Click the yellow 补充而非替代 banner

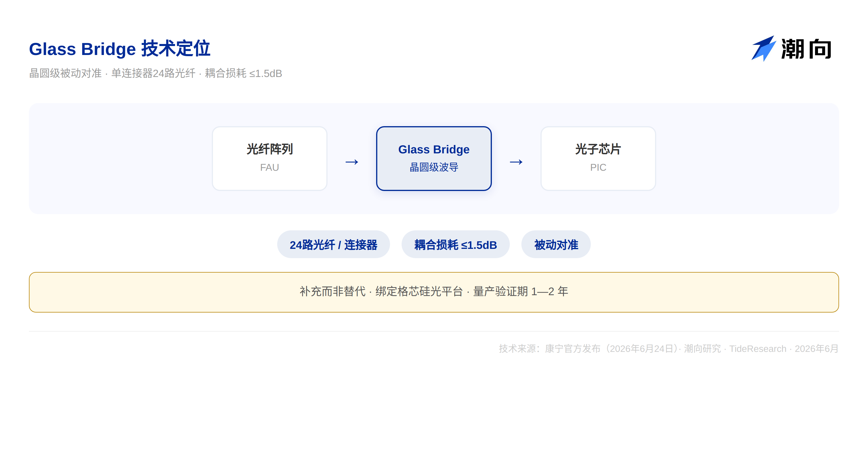pyautogui.click(x=434, y=292)
